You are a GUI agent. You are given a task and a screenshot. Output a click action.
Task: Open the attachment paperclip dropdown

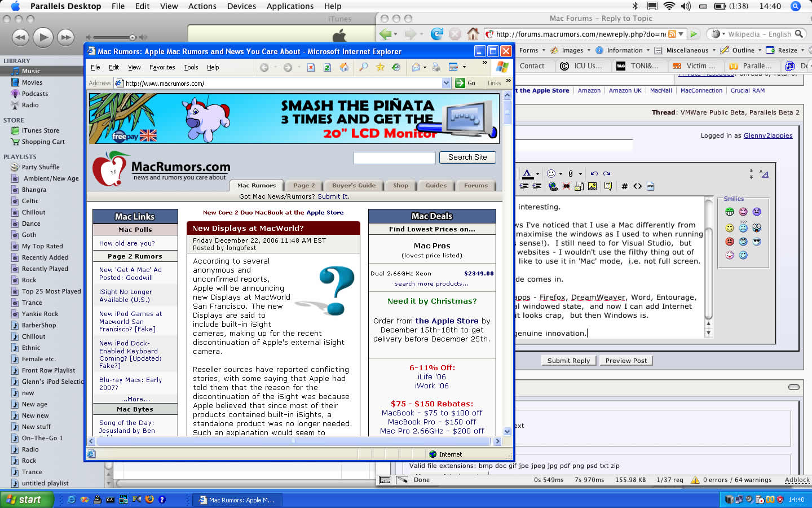(580, 174)
